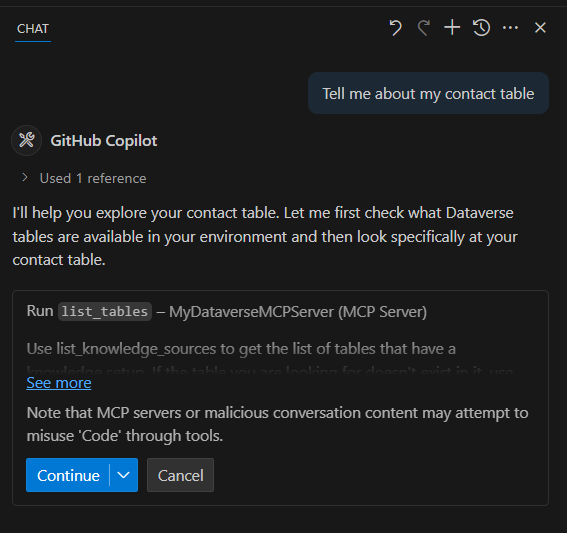Click the 'Use list_knowledge_sources' description text
Image resolution: width=567 pixels, height=533 pixels.
241,349
